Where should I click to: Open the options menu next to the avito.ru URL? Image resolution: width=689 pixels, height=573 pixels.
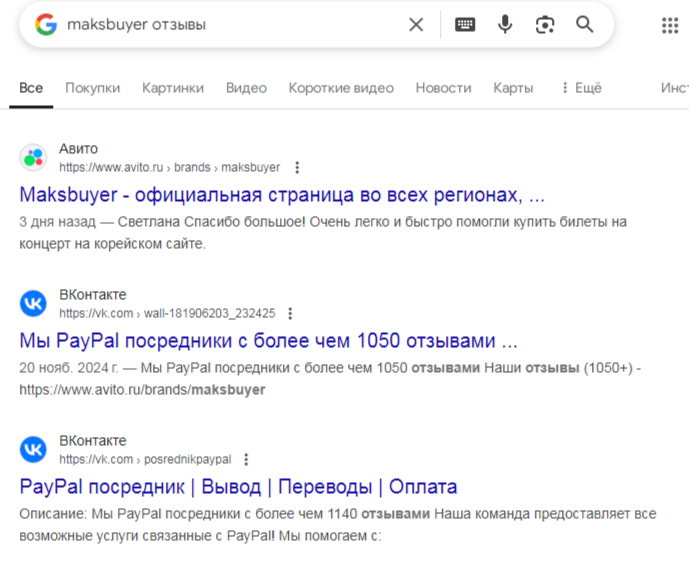click(297, 167)
